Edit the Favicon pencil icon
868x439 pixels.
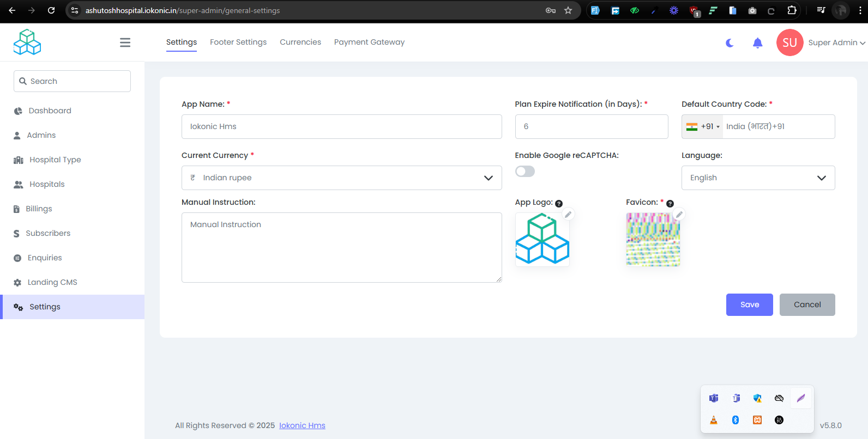tap(679, 215)
